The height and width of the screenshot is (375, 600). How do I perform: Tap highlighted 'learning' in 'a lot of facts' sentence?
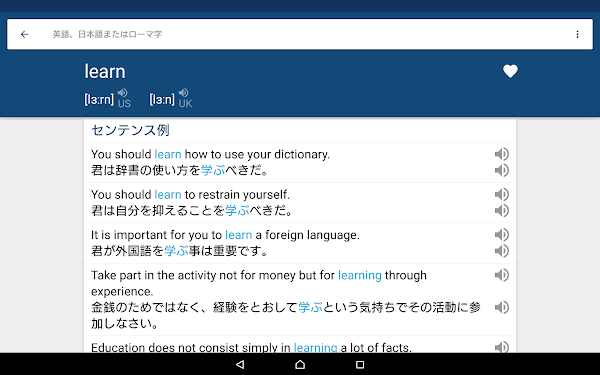(315, 347)
